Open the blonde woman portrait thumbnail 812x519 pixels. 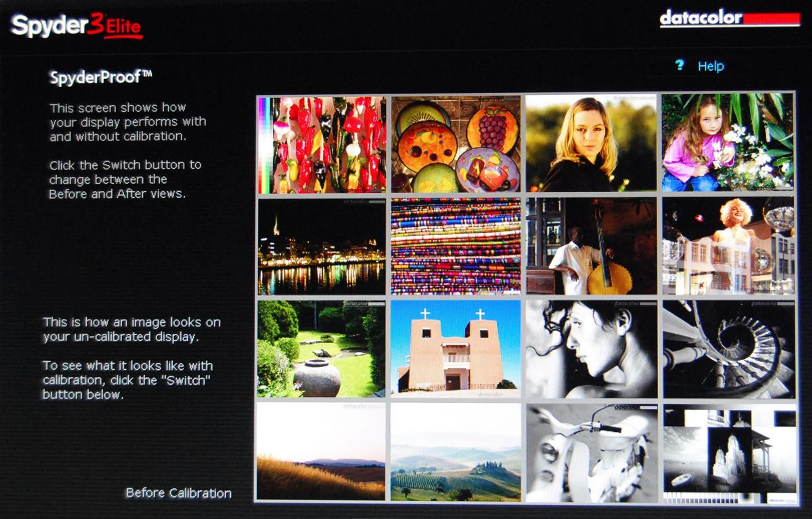point(591,144)
